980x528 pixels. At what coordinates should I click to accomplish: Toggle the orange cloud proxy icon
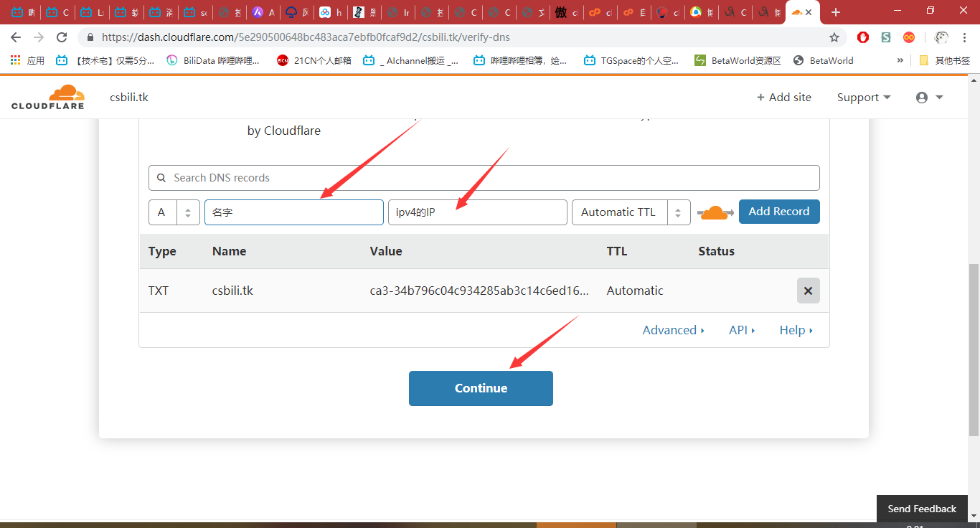[x=715, y=212]
